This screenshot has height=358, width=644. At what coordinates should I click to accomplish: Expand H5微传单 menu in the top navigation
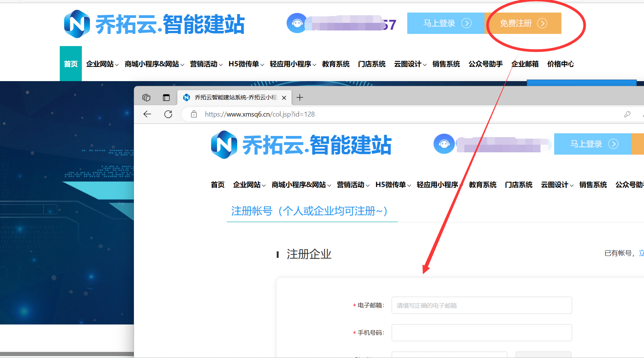[246, 64]
